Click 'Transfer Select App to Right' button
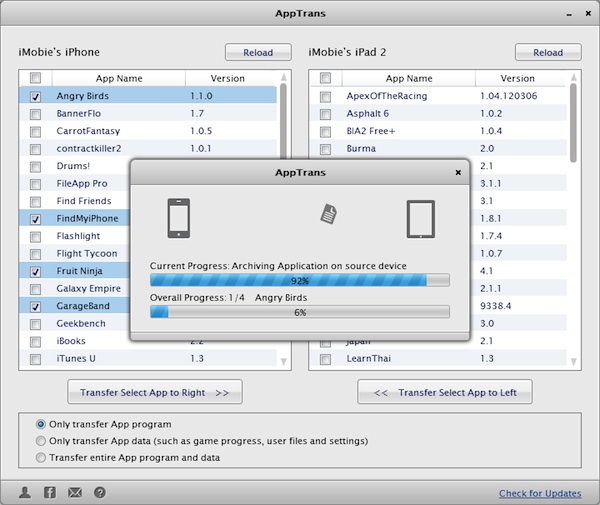Screen dimensions: 600x505 coord(154,393)
